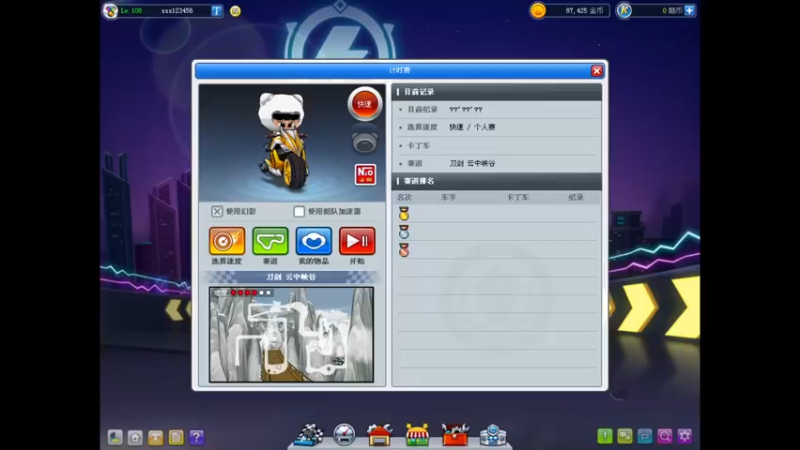Click the gray profile icon at the bottom left

(115, 437)
